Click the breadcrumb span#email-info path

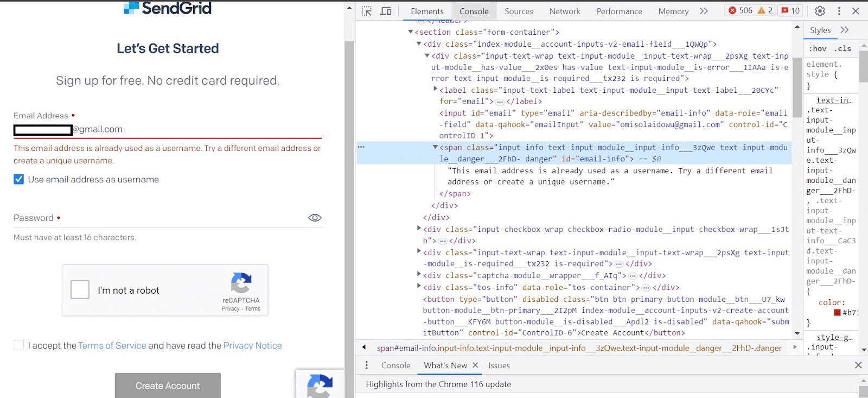tap(579, 348)
